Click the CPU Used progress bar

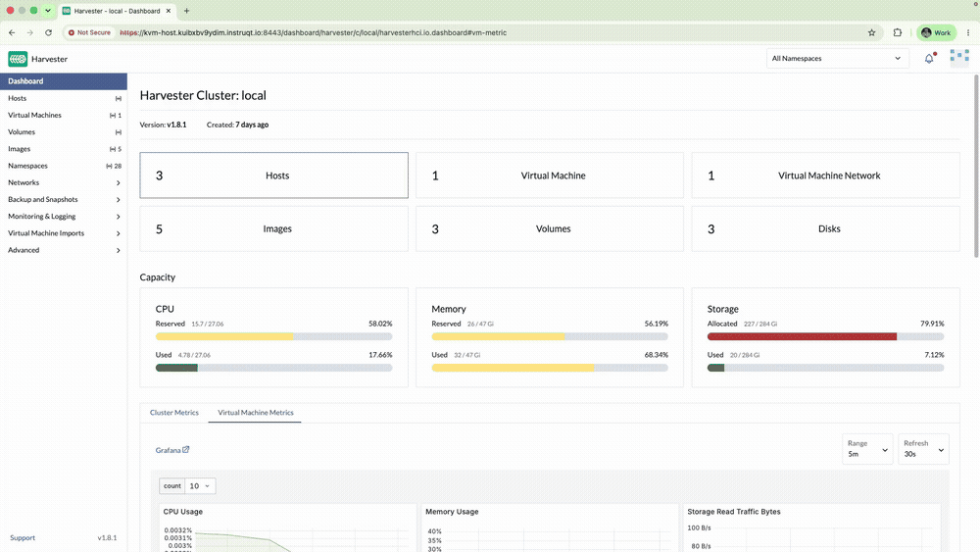click(273, 368)
